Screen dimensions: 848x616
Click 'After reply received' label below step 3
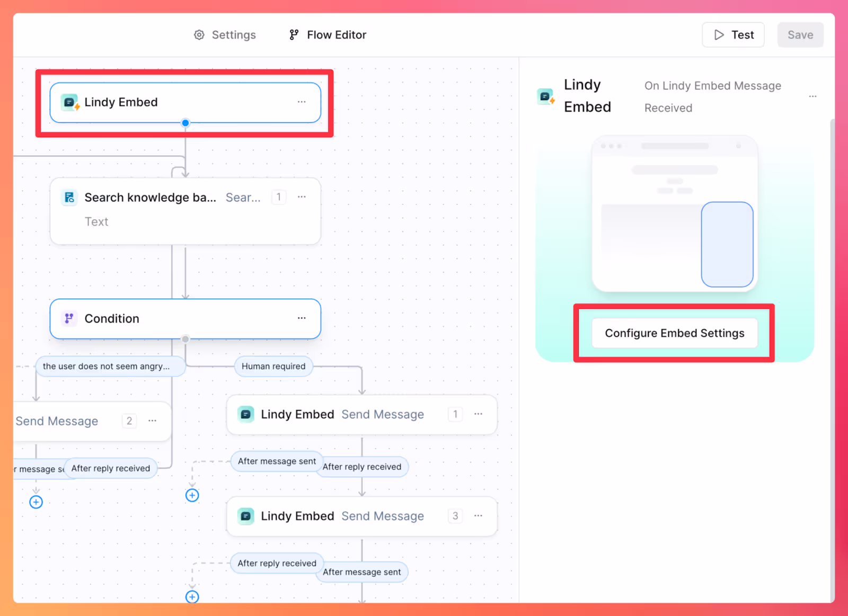(277, 563)
